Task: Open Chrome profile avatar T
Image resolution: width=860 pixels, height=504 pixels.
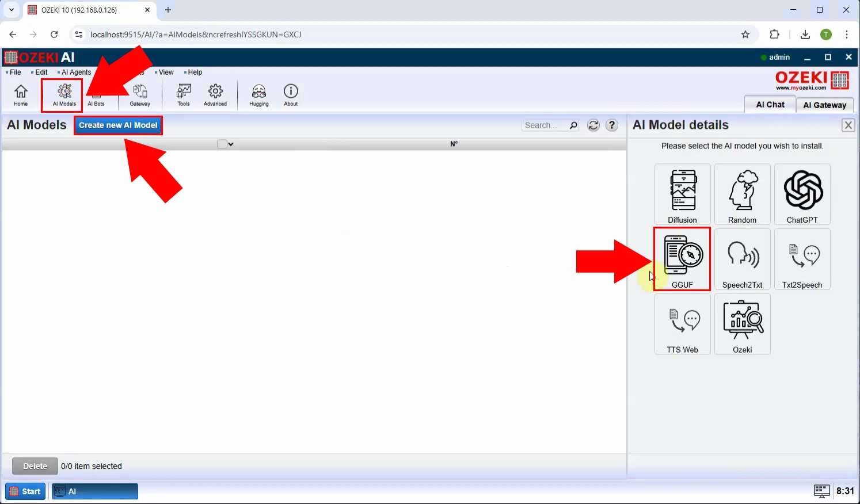Action: (x=826, y=35)
